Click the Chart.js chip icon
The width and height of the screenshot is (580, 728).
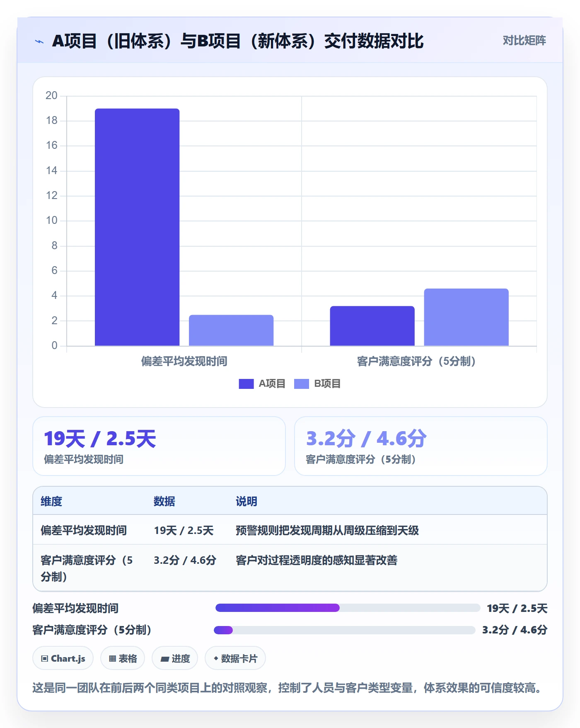(x=45, y=658)
